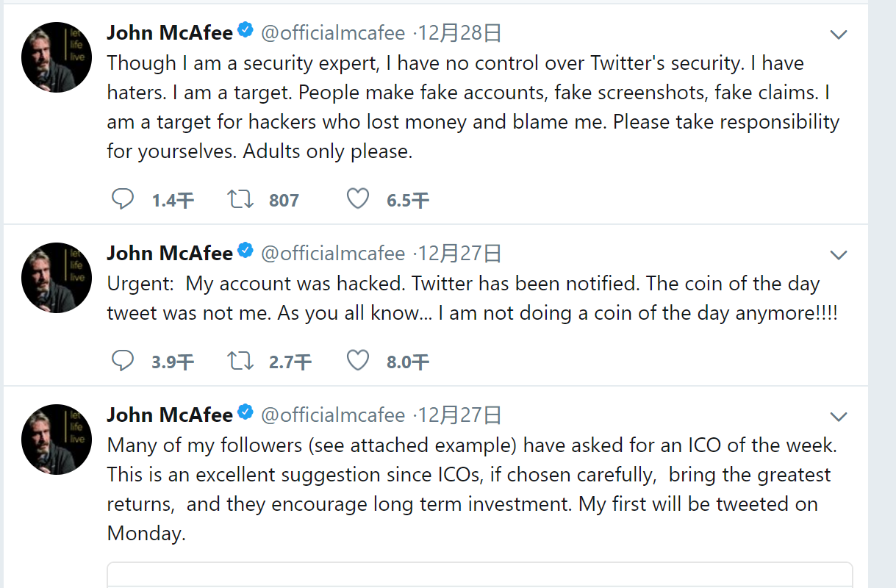Click verified badge on the ICO tweet
This screenshot has height=588, width=896.
(245, 414)
